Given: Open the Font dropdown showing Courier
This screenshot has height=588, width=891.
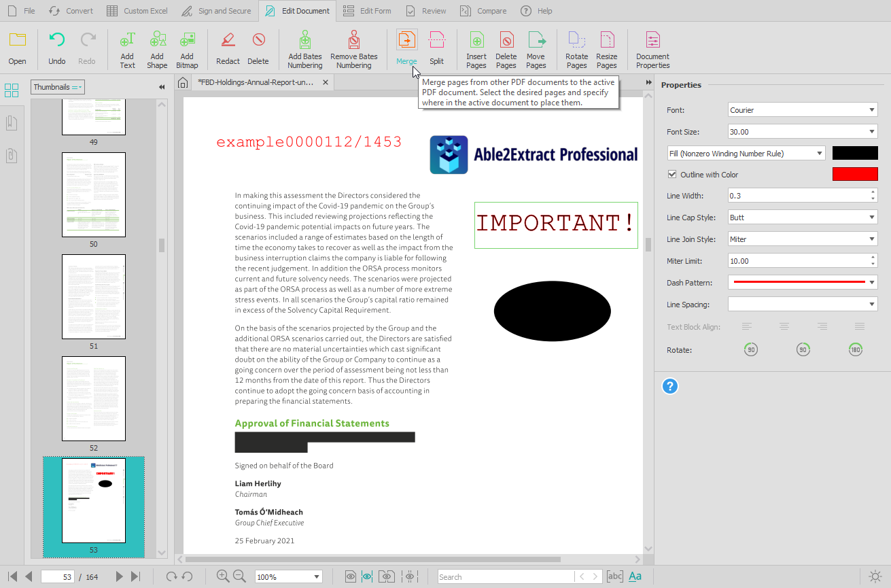Looking at the screenshot, I should [802, 109].
